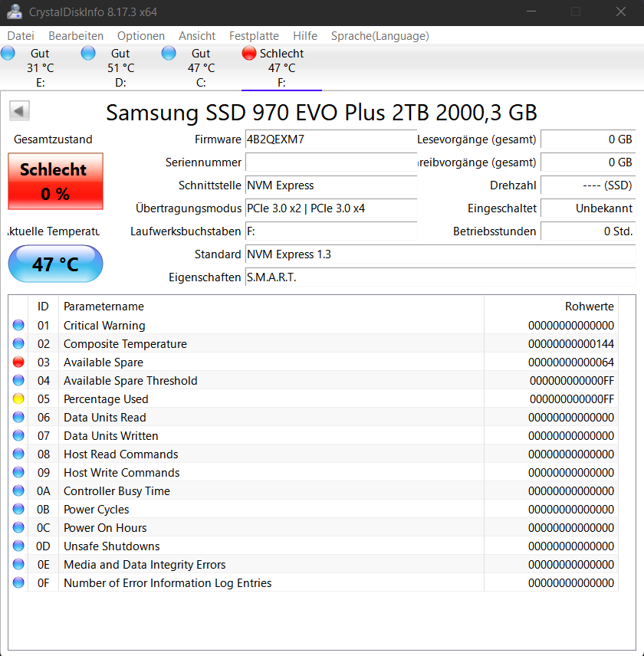Click the Lesevorgänge (gesamt) value 0 GB
644x656 pixels.
pyautogui.click(x=588, y=139)
